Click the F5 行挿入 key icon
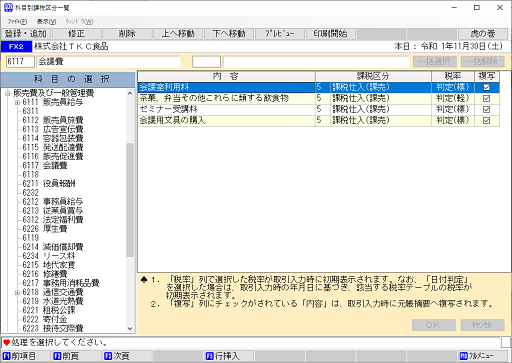Screen dimensions: 512x363 (210, 356)
